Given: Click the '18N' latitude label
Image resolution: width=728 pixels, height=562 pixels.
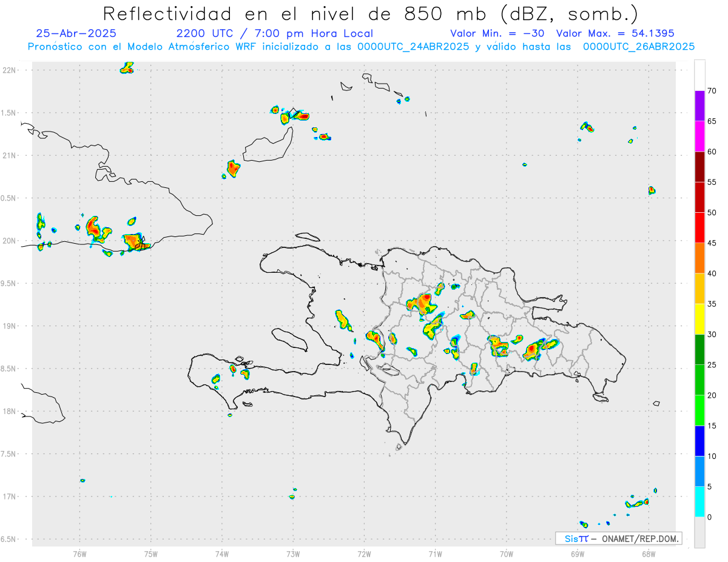Looking at the screenshot, I should 10,411.
